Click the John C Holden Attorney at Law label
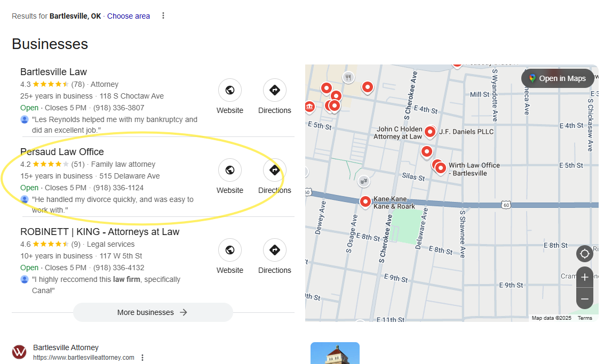 point(398,133)
